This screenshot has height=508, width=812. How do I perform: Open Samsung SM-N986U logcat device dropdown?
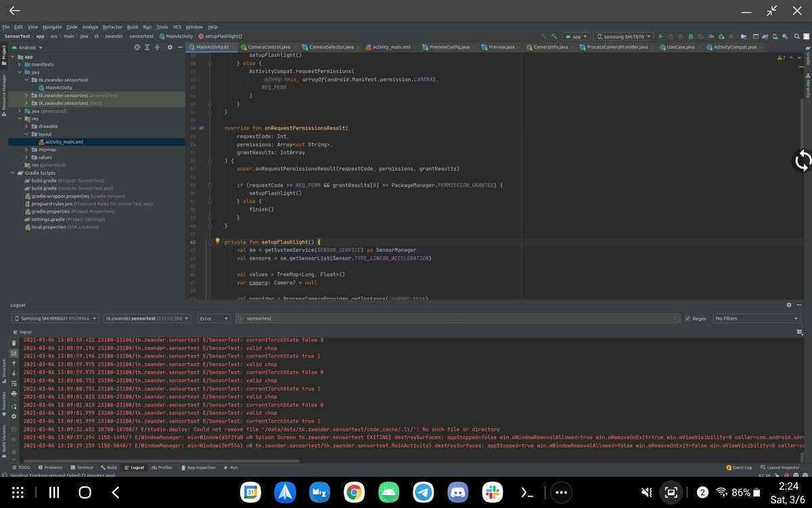55,318
